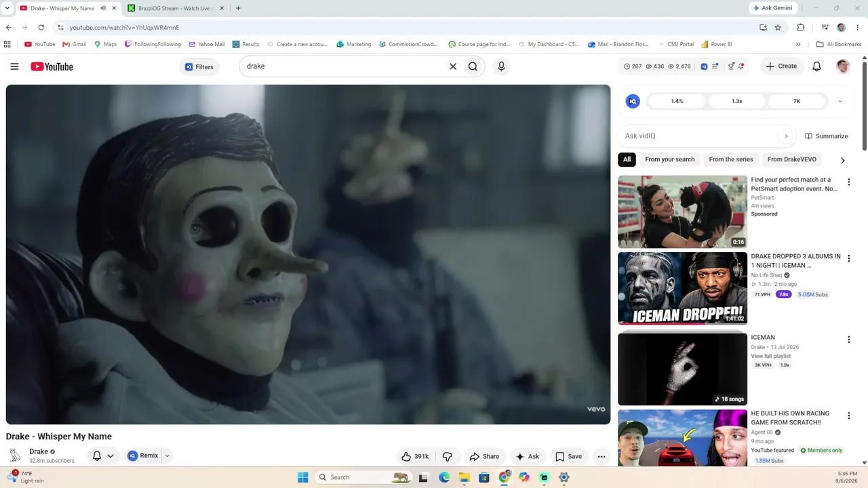This screenshot has height=488, width=868.
Task: Open the account avatar menu on YouTube
Action: [x=843, y=66]
